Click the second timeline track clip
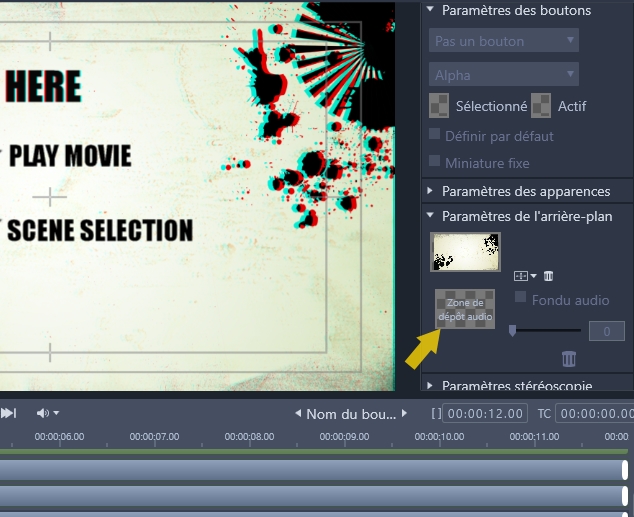Viewport: 634px width, 517px height. tap(311, 496)
